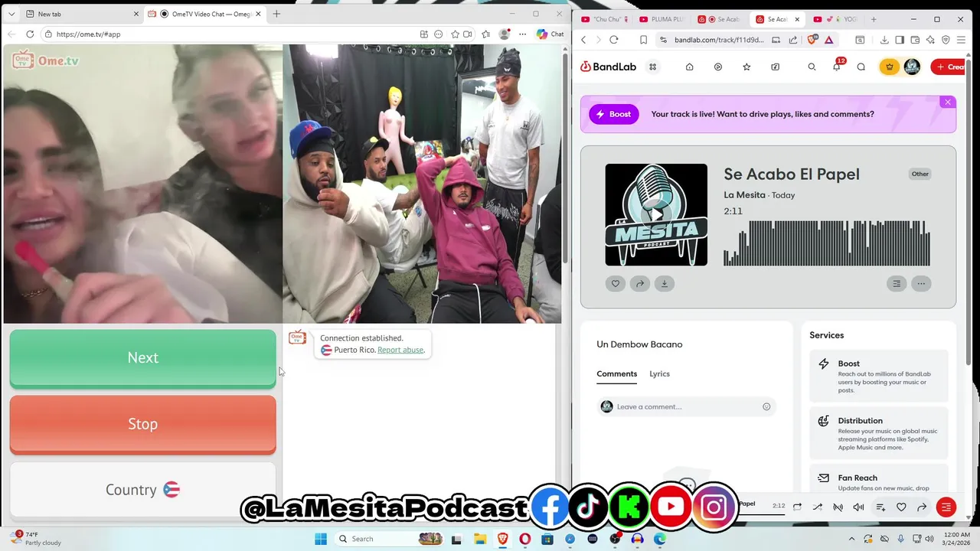Click the yellow crown membership icon

coord(889,67)
